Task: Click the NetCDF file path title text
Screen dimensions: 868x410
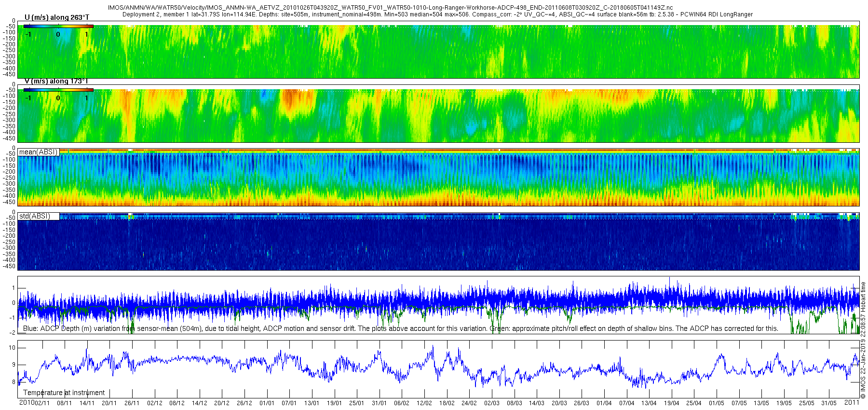Action: pyautogui.click(x=391, y=8)
